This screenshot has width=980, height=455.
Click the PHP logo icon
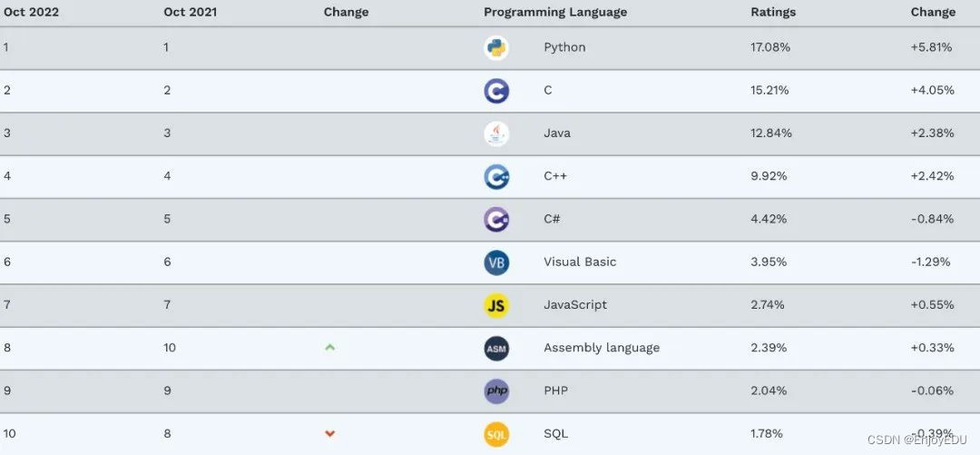(x=496, y=391)
